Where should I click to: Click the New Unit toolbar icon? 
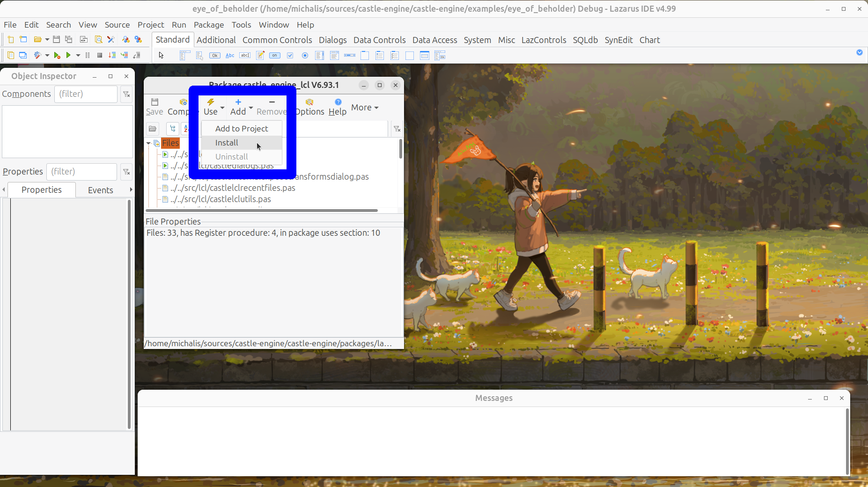pyautogui.click(x=10, y=40)
